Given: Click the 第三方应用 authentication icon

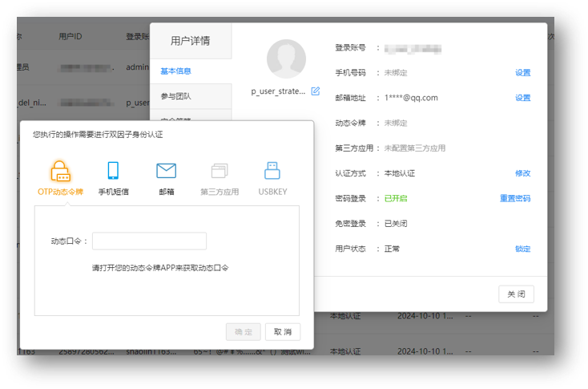Looking at the screenshot, I should [x=219, y=171].
